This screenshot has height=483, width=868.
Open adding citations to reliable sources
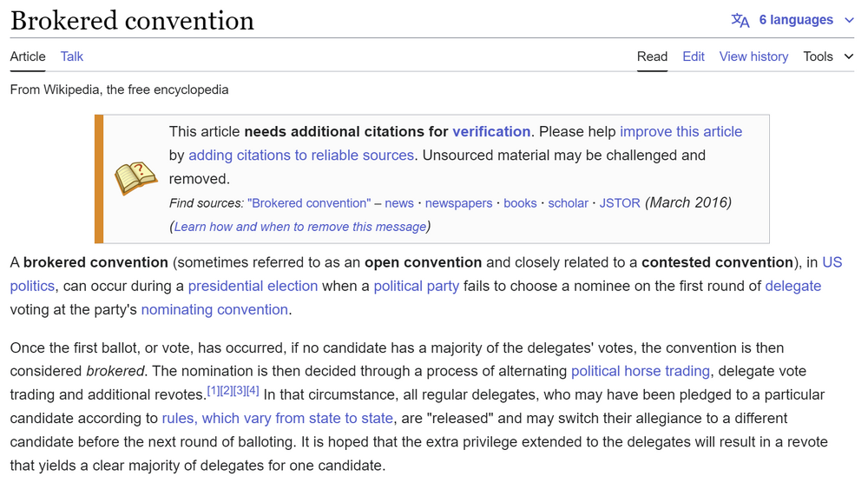point(301,155)
